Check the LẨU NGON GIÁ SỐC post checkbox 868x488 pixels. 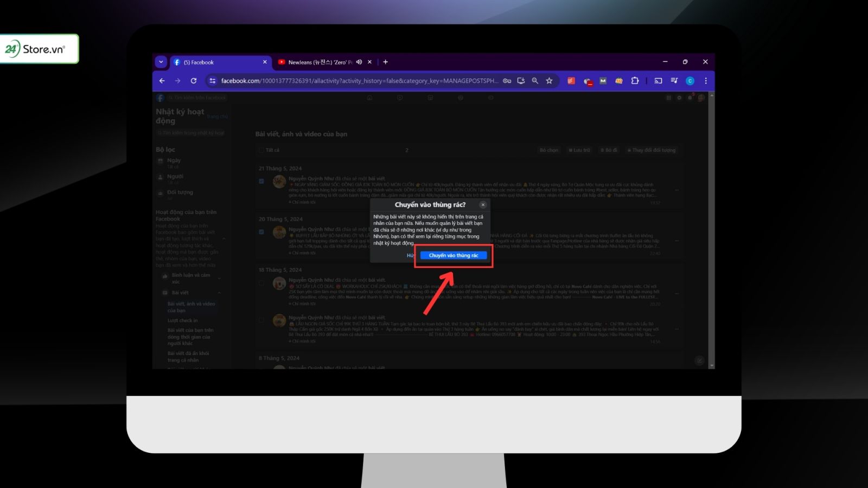[261, 320]
